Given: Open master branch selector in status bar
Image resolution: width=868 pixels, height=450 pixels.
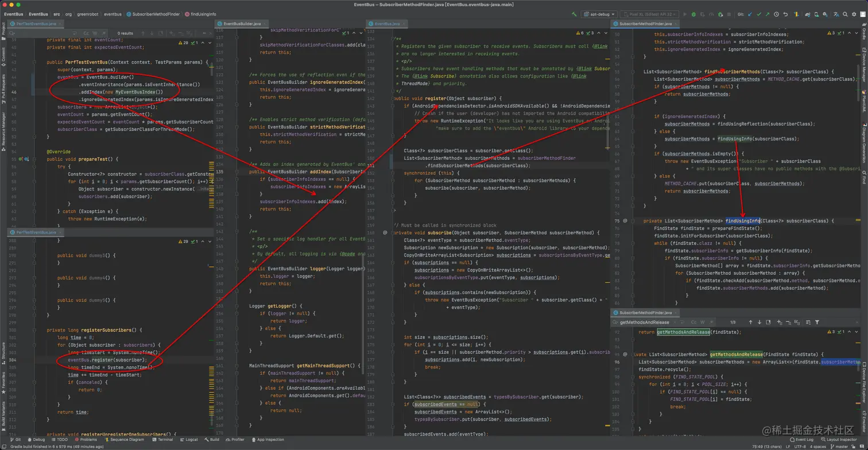Looking at the screenshot, I should pyautogui.click(x=840, y=447).
